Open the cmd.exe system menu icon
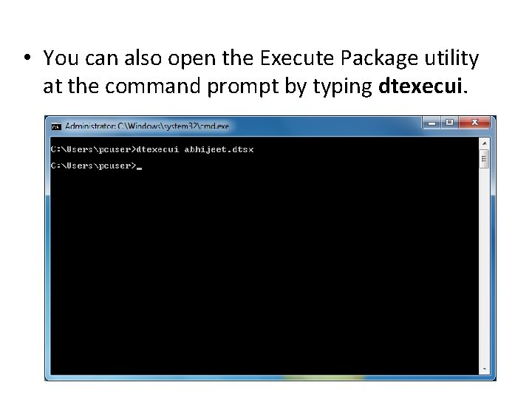Viewport: 532px width, 399px height. (56, 126)
